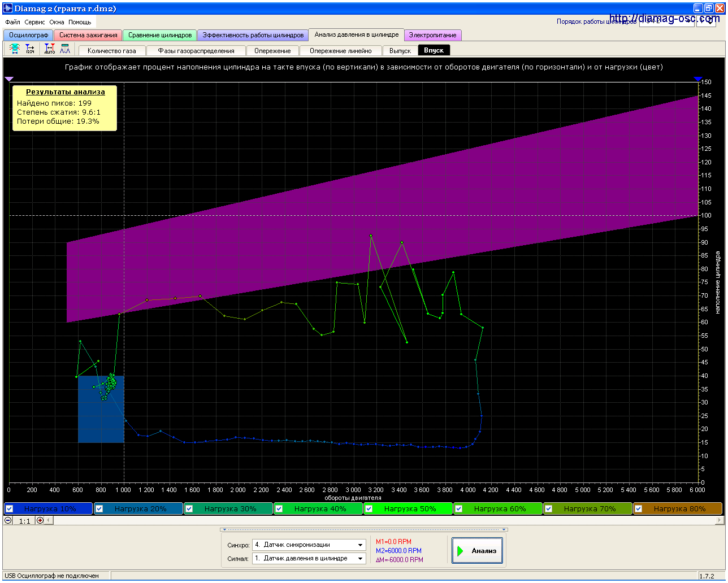Screen dimensions: 728x583
Task: Click the Степень сжатия: 9.6:1 line
Action: click(x=59, y=112)
